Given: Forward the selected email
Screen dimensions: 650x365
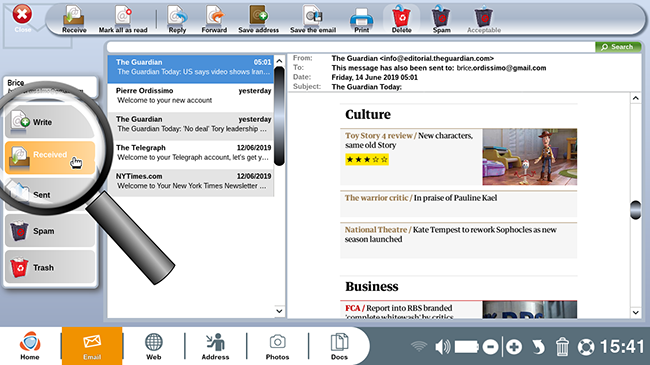Looking at the screenshot, I should [x=214, y=19].
